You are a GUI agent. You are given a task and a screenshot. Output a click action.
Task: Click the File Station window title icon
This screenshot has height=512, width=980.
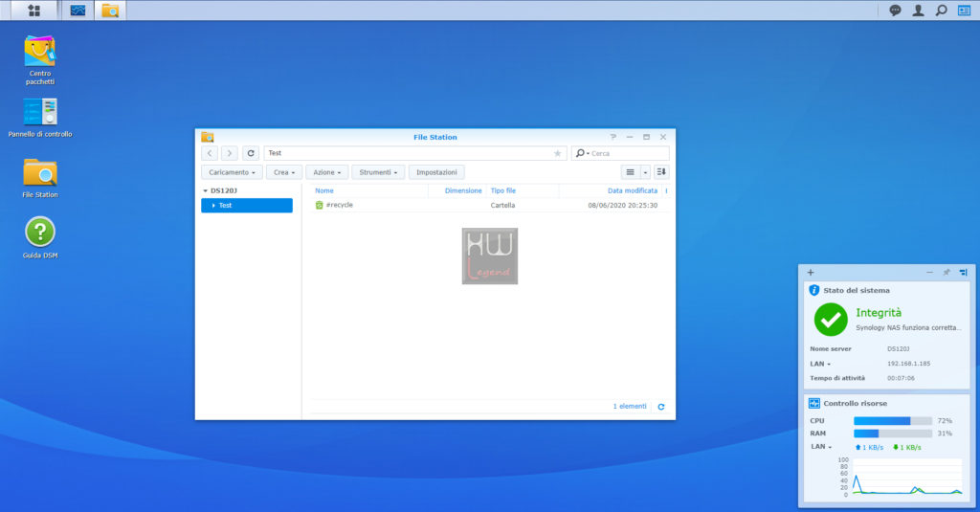(208, 137)
